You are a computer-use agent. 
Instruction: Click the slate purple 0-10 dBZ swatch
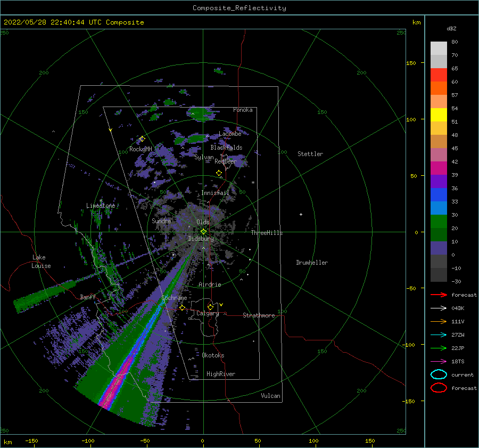[439, 248]
